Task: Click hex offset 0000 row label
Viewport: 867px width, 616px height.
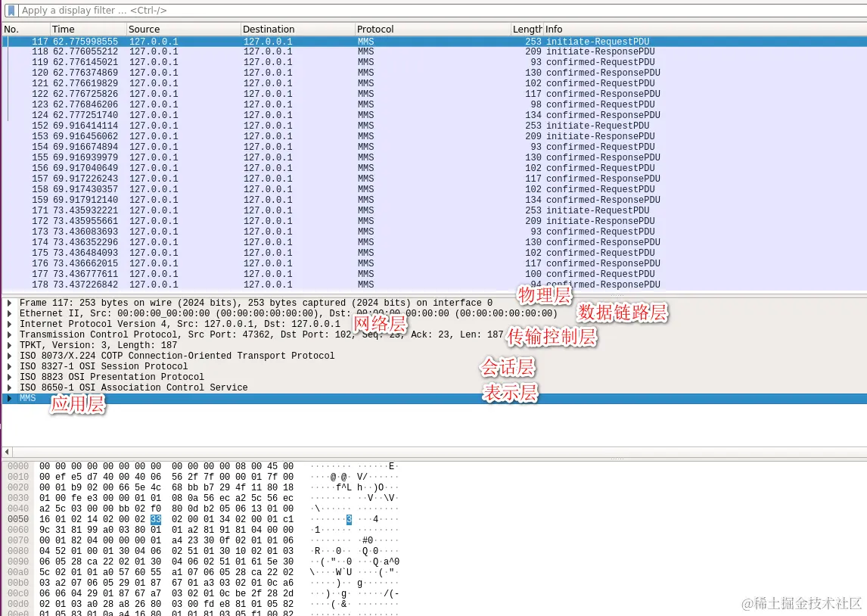Action: (x=18, y=467)
